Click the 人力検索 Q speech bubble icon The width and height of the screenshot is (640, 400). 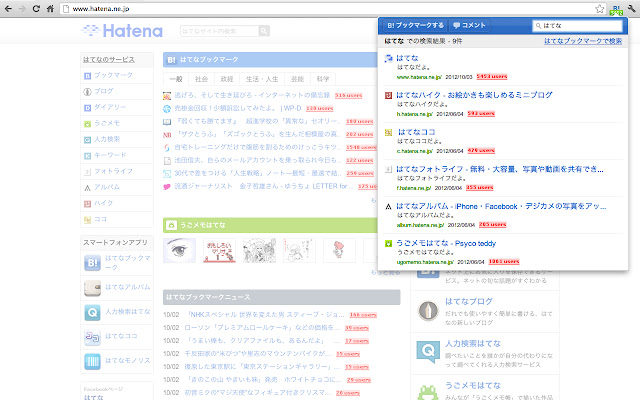pos(428,352)
